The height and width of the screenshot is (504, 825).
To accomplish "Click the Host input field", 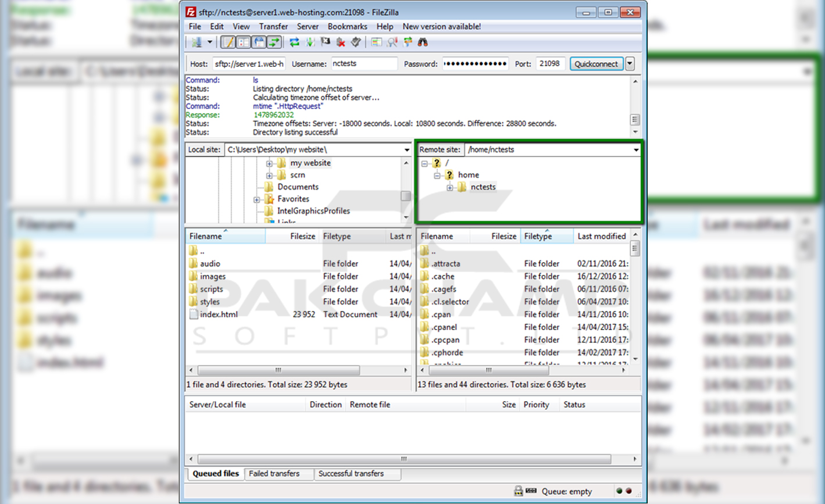I will pos(249,64).
